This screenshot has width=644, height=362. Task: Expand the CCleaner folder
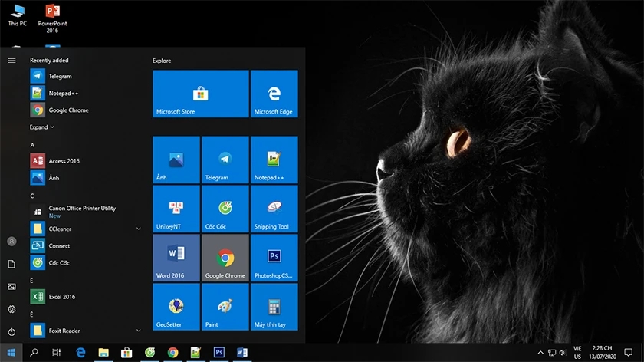pyautogui.click(x=139, y=229)
